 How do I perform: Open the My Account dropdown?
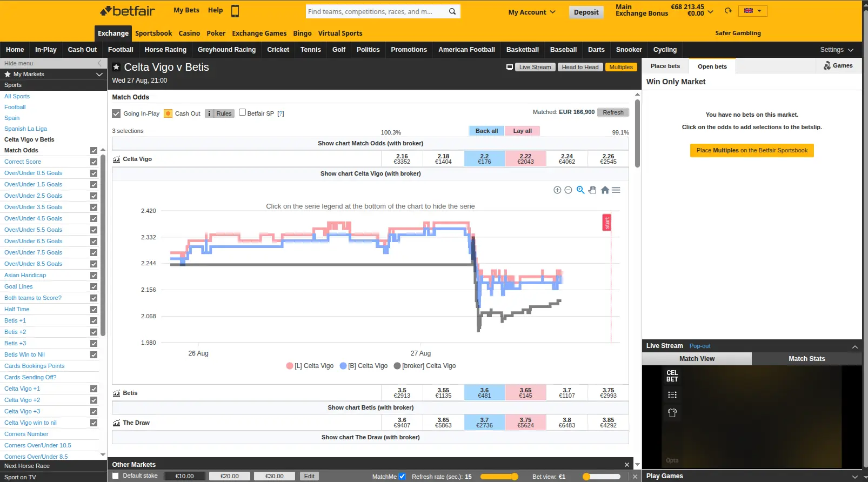tap(532, 12)
